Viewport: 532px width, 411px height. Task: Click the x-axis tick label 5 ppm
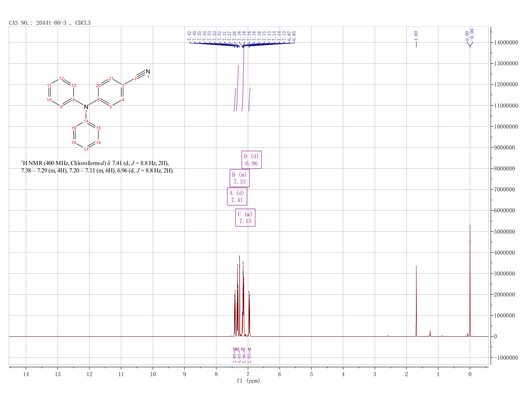[311, 374]
